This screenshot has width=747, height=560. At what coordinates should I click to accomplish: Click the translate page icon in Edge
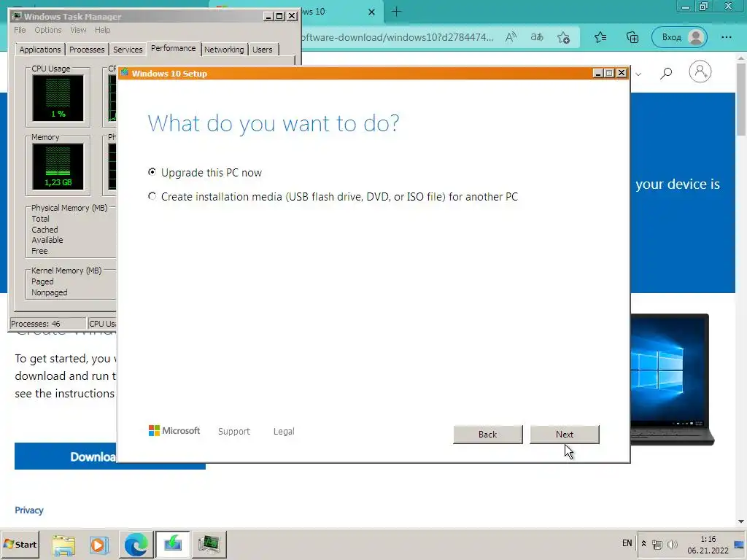(537, 37)
